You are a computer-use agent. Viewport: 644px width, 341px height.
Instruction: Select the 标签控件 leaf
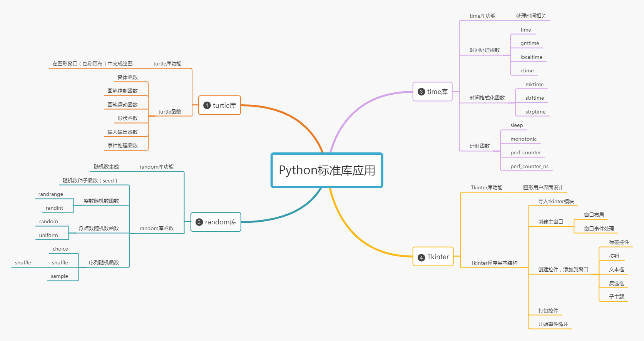[619, 242]
